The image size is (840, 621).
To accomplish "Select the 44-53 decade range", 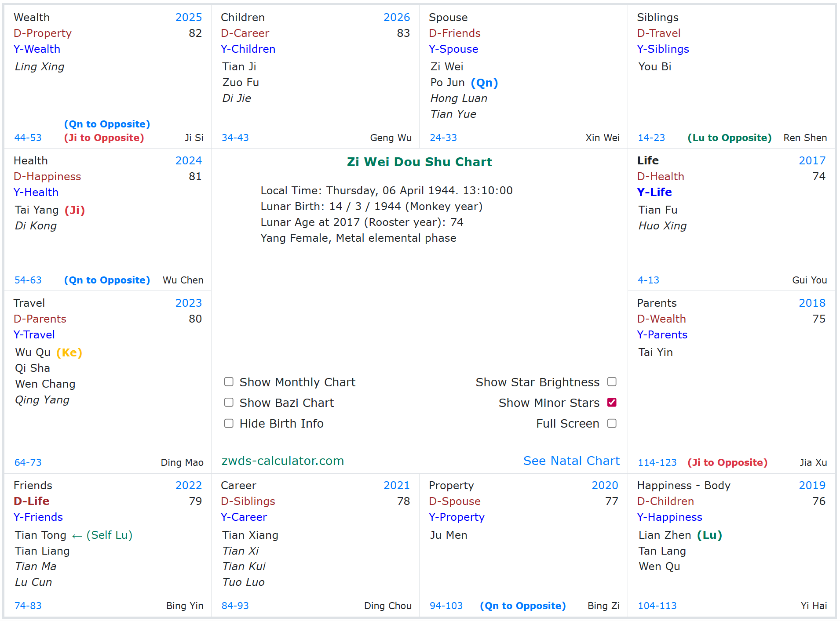I will click(28, 138).
